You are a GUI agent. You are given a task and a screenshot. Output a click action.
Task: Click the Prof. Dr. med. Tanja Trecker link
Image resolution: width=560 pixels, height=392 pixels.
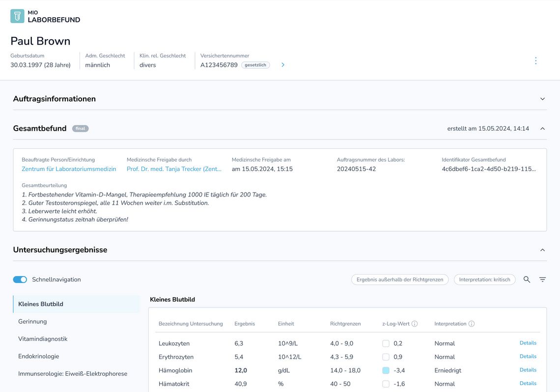click(174, 169)
